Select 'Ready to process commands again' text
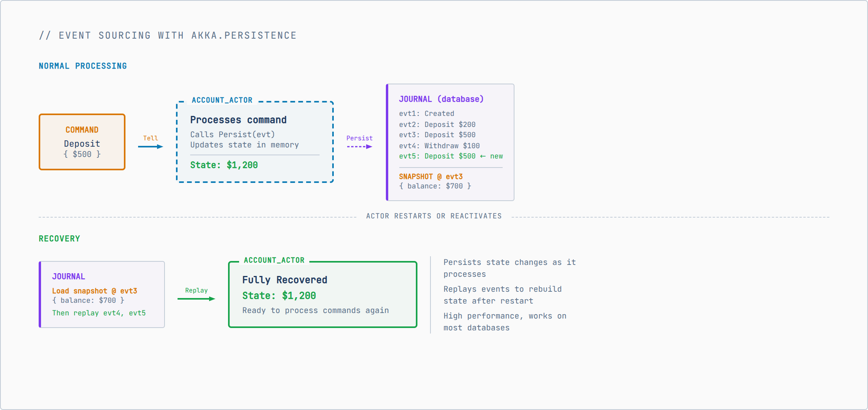The width and height of the screenshot is (868, 410). pyautogui.click(x=315, y=310)
